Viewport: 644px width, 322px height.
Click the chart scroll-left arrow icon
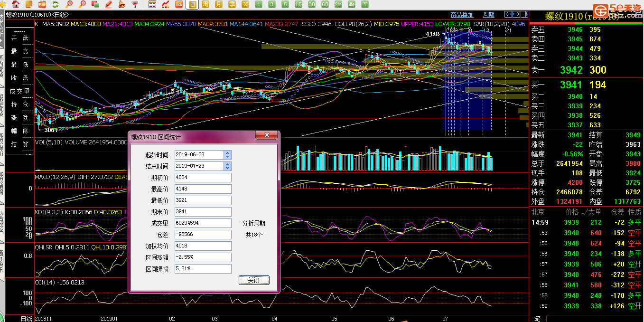click(x=509, y=14)
